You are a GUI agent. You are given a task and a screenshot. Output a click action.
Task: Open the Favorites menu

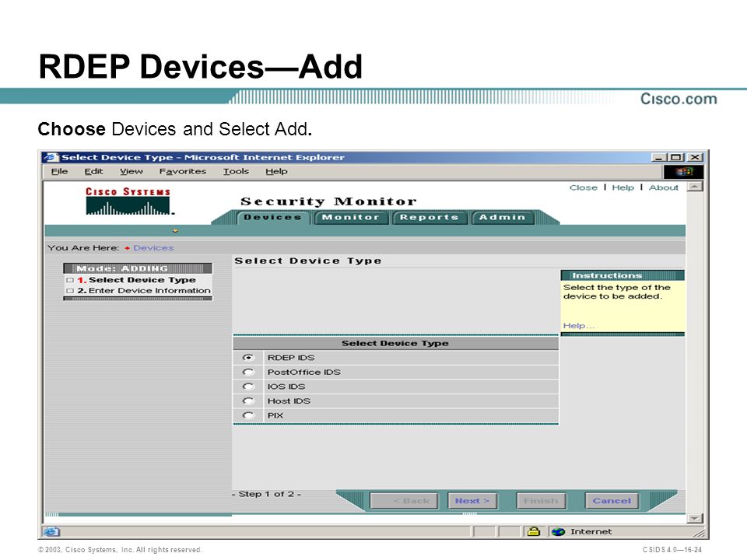(182, 171)
